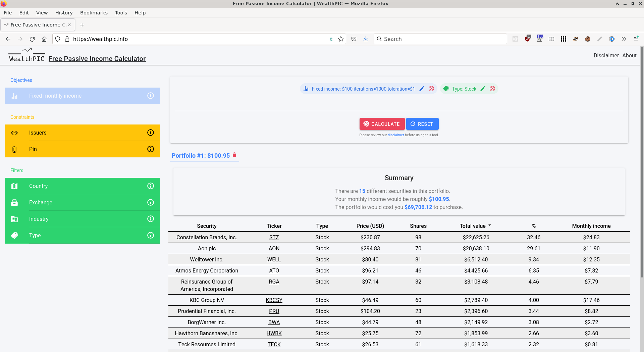Screen dimensions: 644x352
Task: Open 1Password extension icon
Action: click(612, 39)
